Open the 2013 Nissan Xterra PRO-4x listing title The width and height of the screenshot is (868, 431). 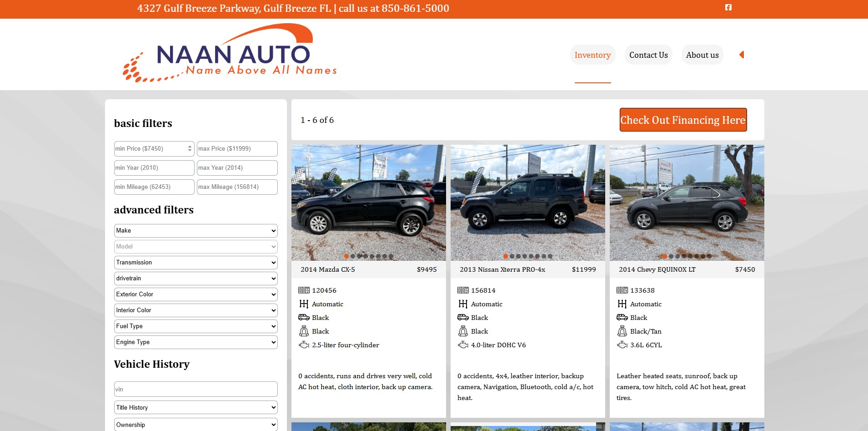pyautogui.click(x=502, y=269)
